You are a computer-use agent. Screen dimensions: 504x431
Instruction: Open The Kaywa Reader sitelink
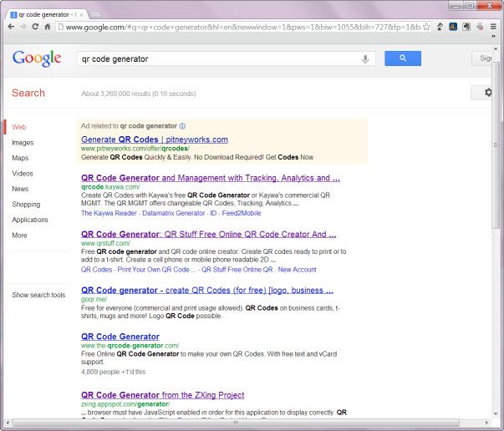click(x=109, y=213)
